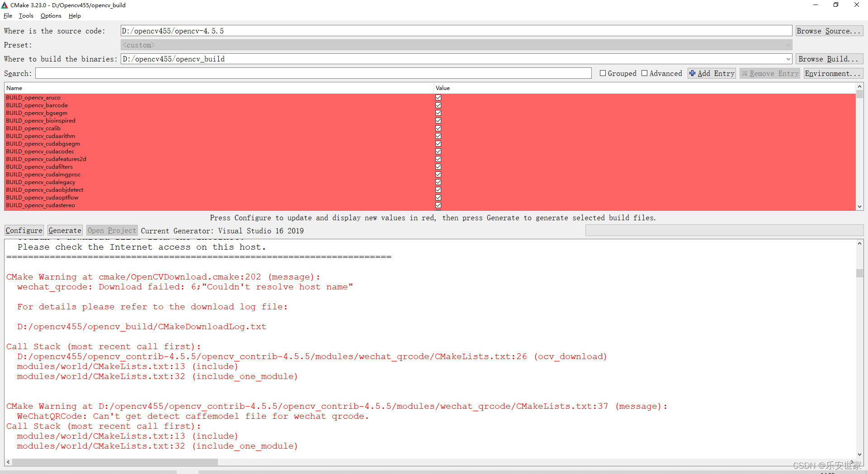
Task: Click the Browse Source button
Action: tap(829, 31)
